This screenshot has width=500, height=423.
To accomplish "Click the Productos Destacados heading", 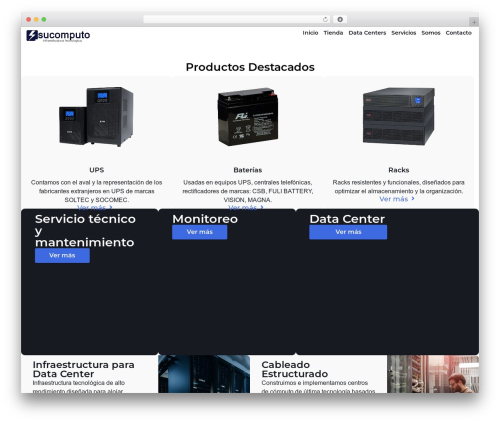I will (250, 67).
